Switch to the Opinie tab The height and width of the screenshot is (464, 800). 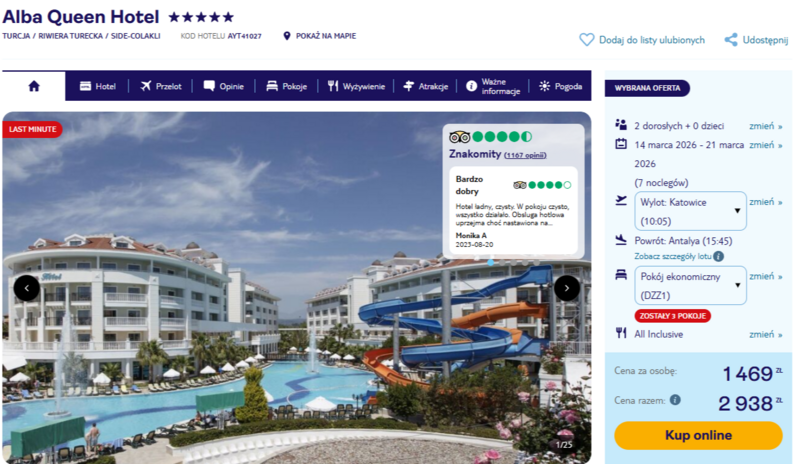[x=223, y=86]
